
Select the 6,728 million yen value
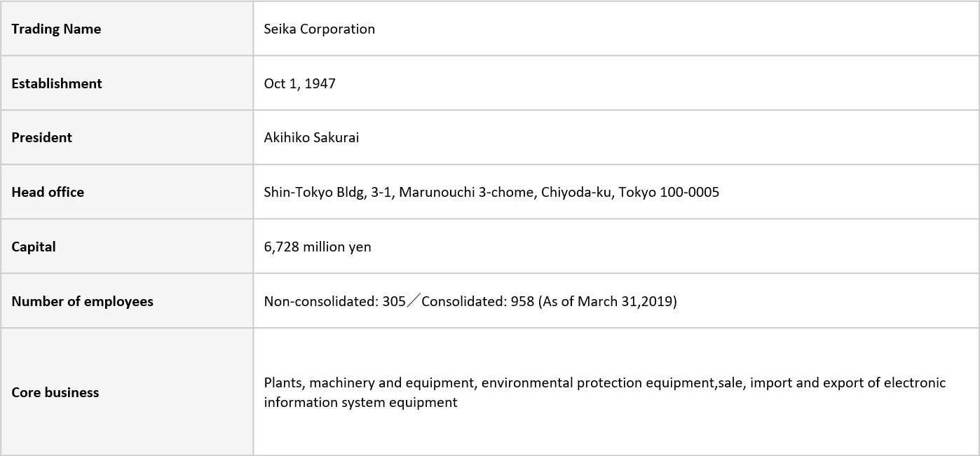pos(318,247)
